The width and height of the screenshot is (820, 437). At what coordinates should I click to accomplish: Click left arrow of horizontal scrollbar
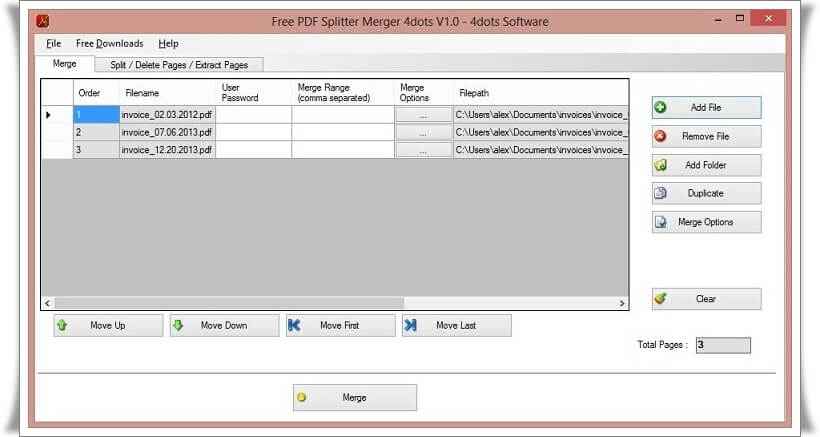48,303
